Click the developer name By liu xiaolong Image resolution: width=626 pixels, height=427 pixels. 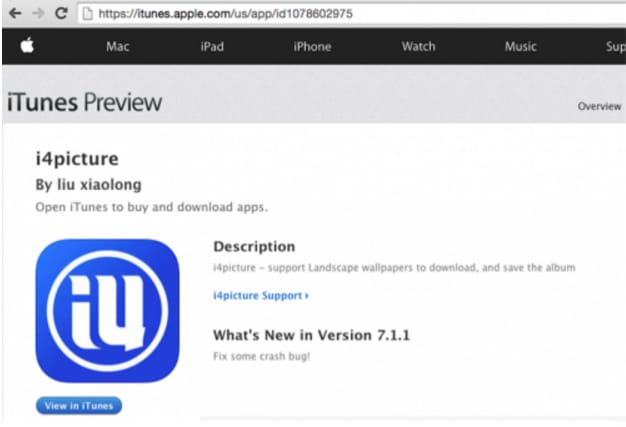point(89,184)
